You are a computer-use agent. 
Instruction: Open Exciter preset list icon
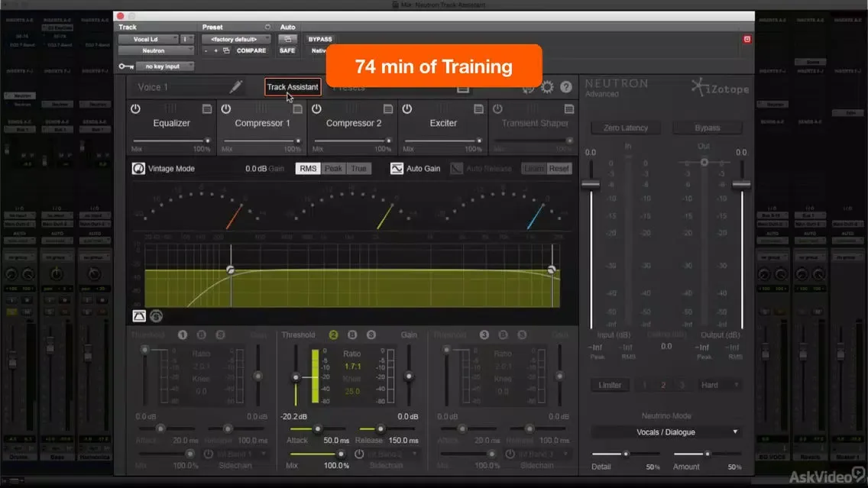(x=479, y=109)
